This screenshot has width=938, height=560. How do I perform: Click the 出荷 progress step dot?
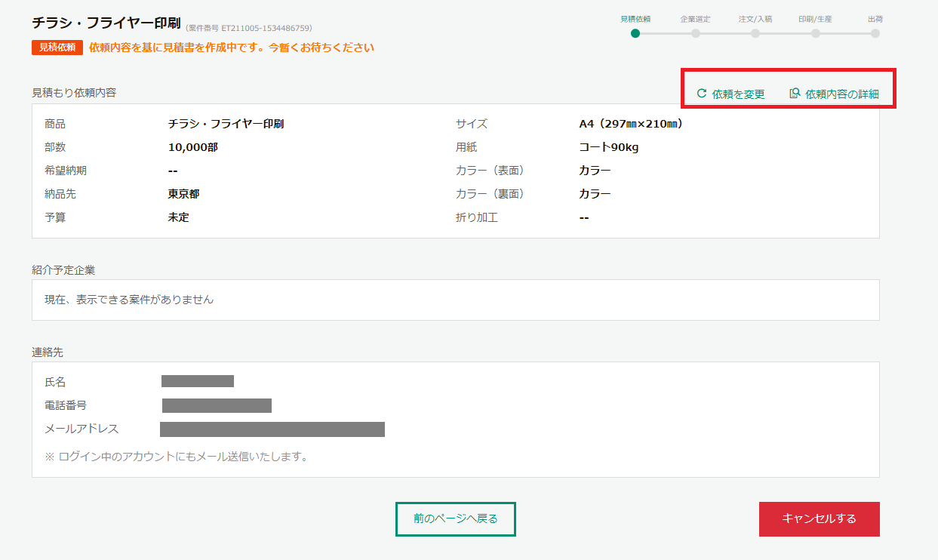click(875, 33)
